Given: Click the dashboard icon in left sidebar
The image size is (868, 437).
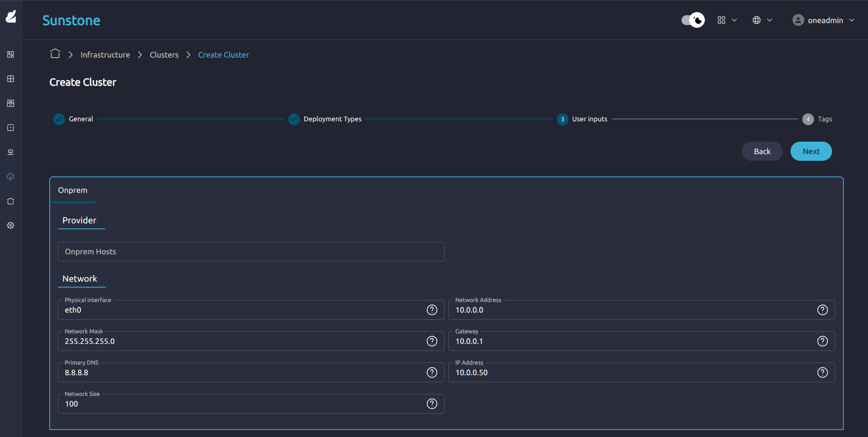Looking at the screenshot, I should 11,54.
